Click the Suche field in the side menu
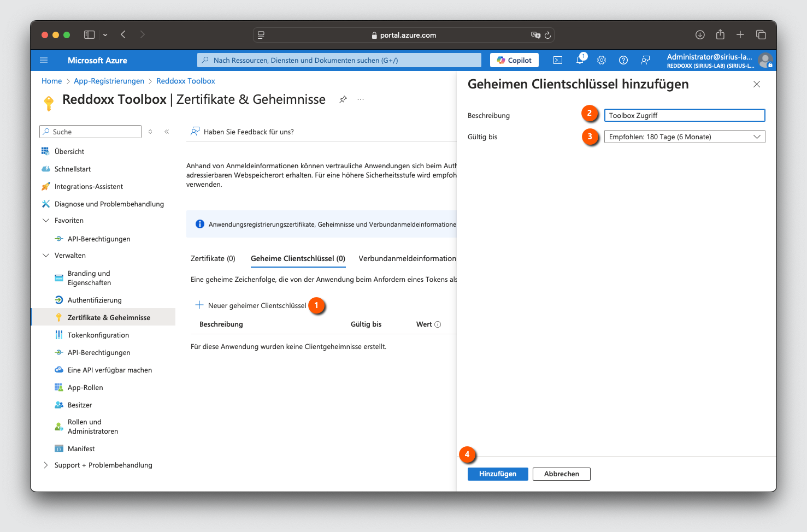Screen dimensions: 807x532 tap(90, 132)
